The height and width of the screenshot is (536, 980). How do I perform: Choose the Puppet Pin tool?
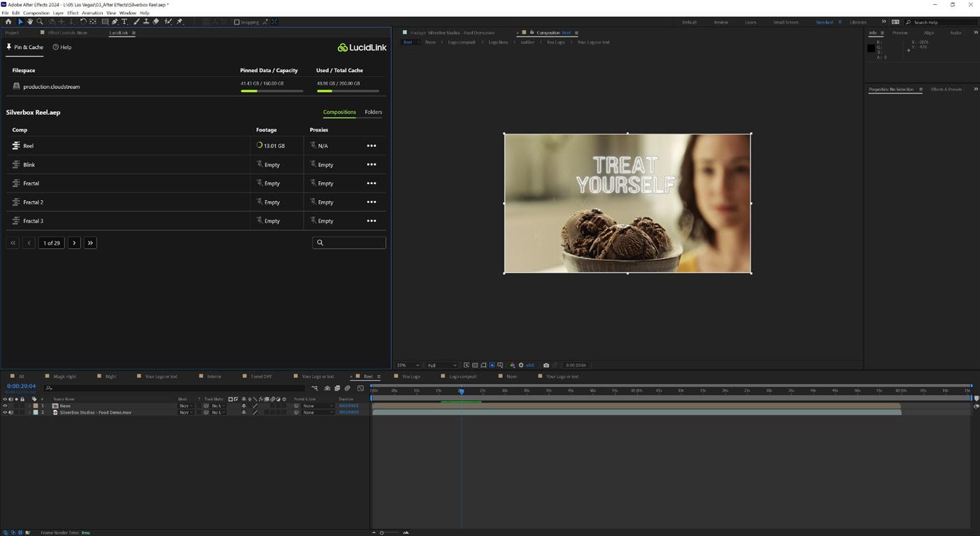pyautogui.click(x=180, y=22)
